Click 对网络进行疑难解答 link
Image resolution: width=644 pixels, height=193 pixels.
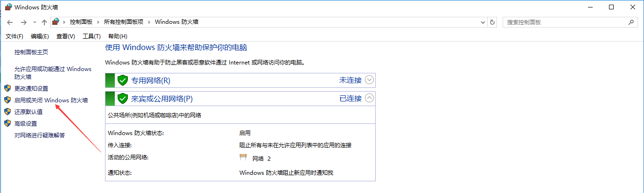click(40, 135)
